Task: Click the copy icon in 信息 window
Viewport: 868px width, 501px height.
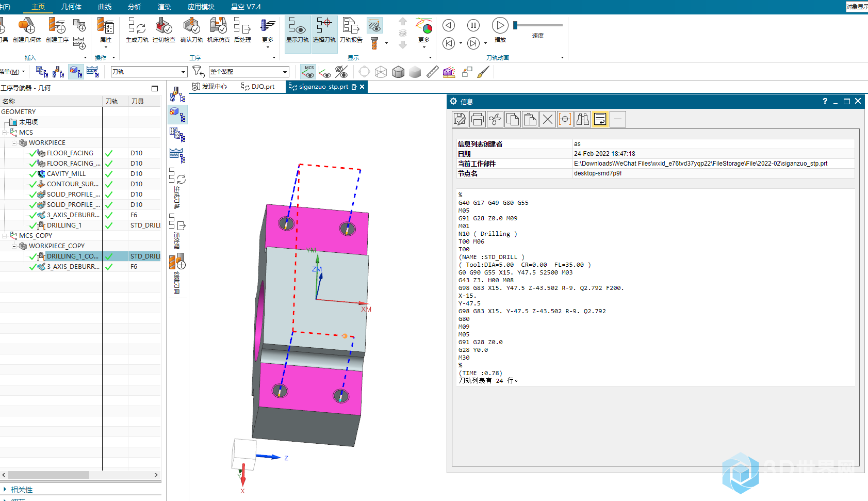Action: click(x=513, y=119)
